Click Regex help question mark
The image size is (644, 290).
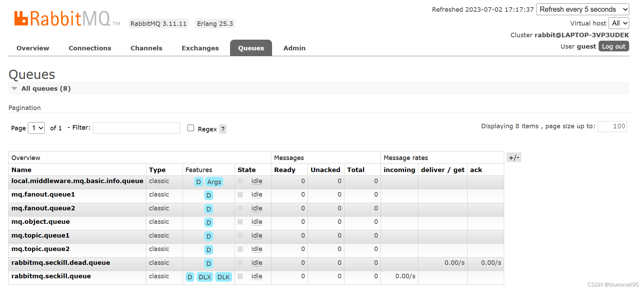click(223, 129)
